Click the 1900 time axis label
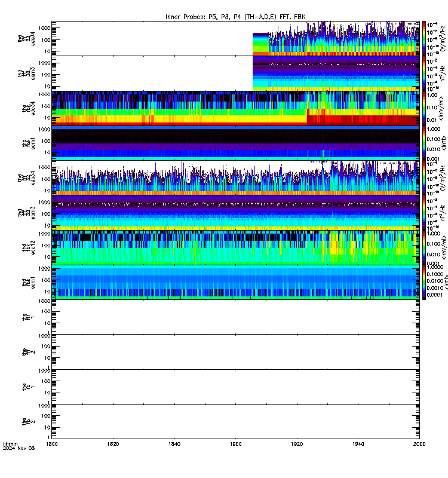448x478 pixels. [x=235, y=444]
